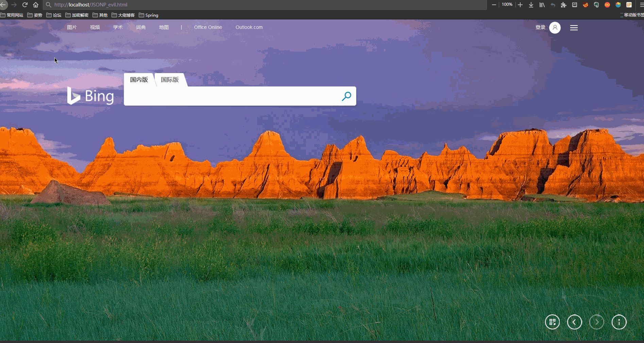
Task: Open the 地图 maps link
Action: coord(164,27)
